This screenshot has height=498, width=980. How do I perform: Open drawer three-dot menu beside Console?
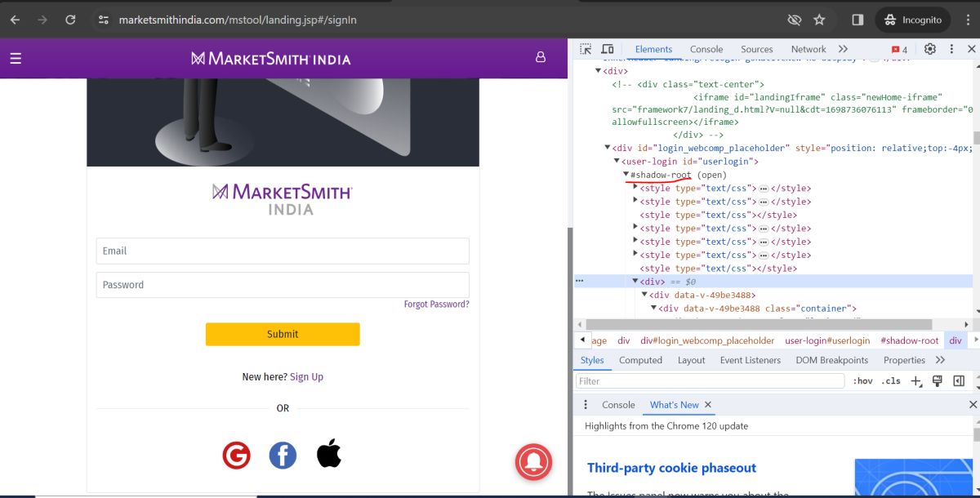[x=585, y=405]
